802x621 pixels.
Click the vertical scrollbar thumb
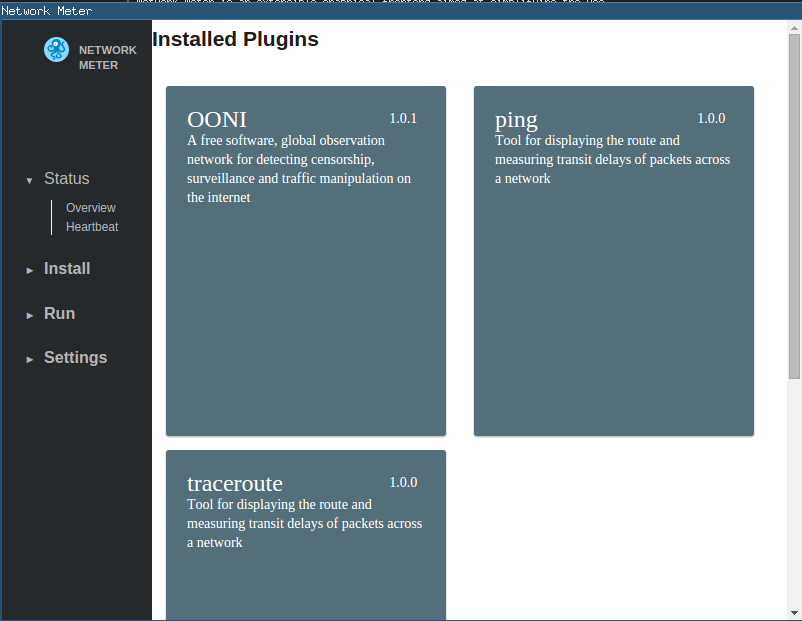point(794,207)
